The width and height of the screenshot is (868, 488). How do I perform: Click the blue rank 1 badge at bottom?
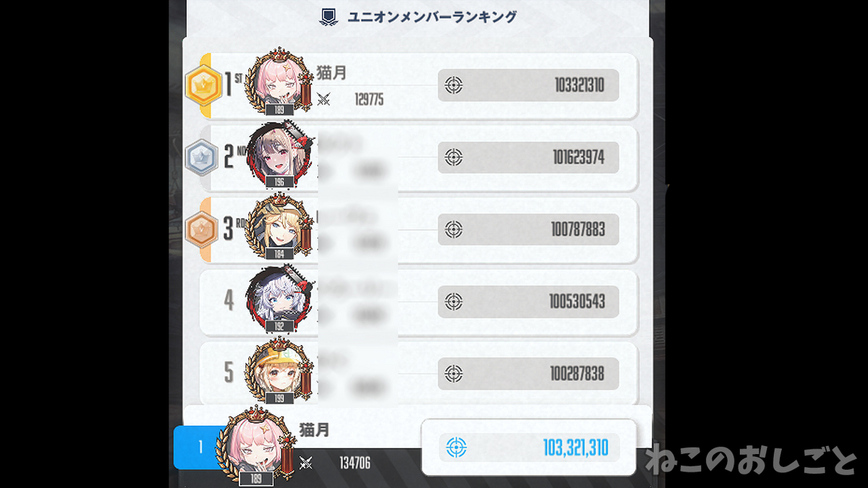point(200,448)
